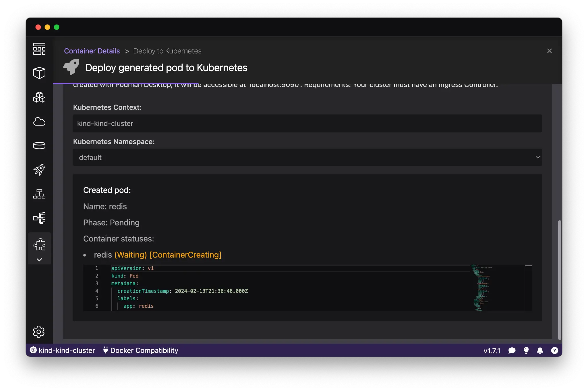The height and width of the screenshot is (391, 588).
Task: Click redis (Waiting) [ContainerCreating] status
Action: click(158, 255)
